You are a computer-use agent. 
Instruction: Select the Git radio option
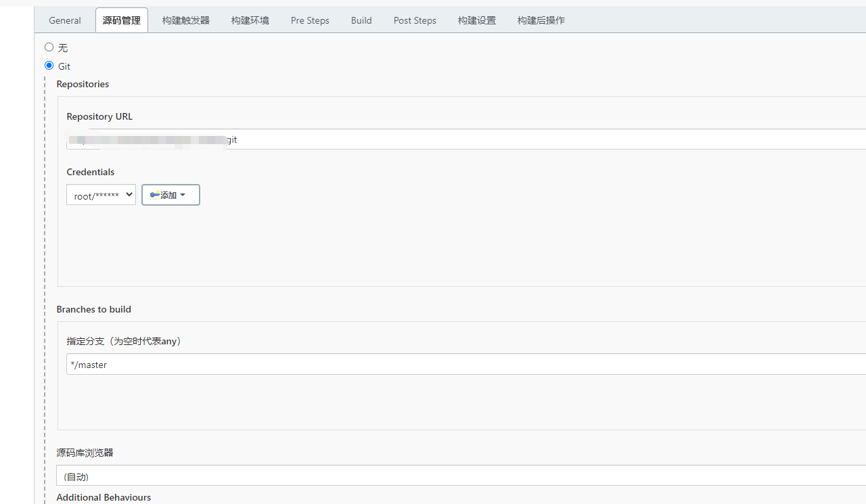[x=49, y=66]
